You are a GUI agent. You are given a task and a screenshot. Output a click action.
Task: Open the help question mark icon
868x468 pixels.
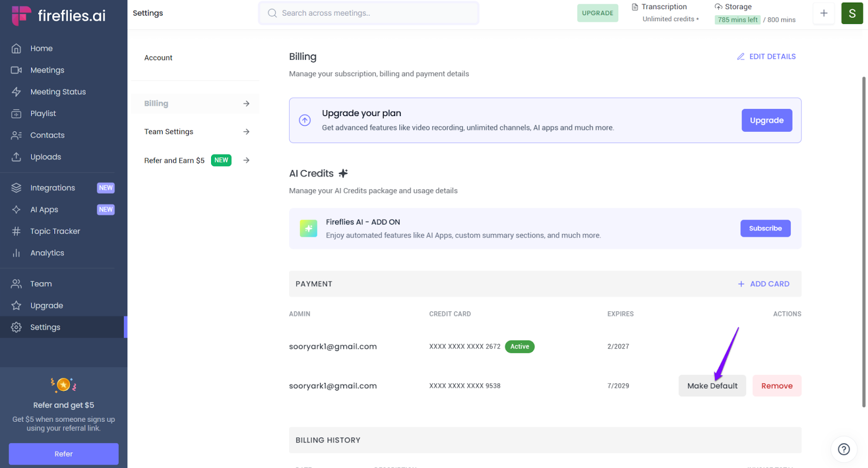(x=844, y=449)
